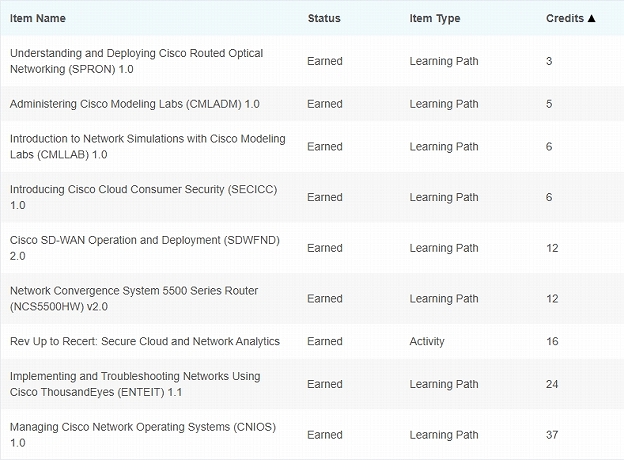
Task: Select the Earned status for SPRON row
Action: (x=325, y=61)
